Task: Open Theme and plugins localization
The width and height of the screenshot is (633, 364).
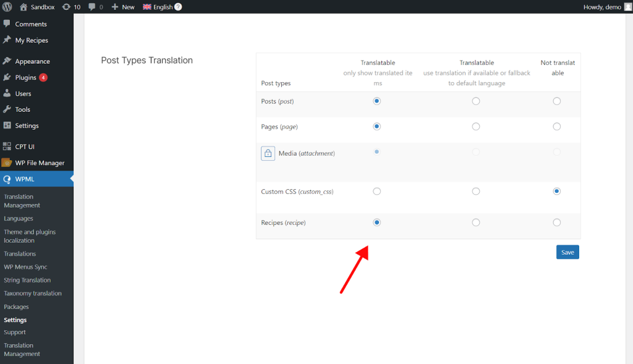Action: (x=30, y=236)
